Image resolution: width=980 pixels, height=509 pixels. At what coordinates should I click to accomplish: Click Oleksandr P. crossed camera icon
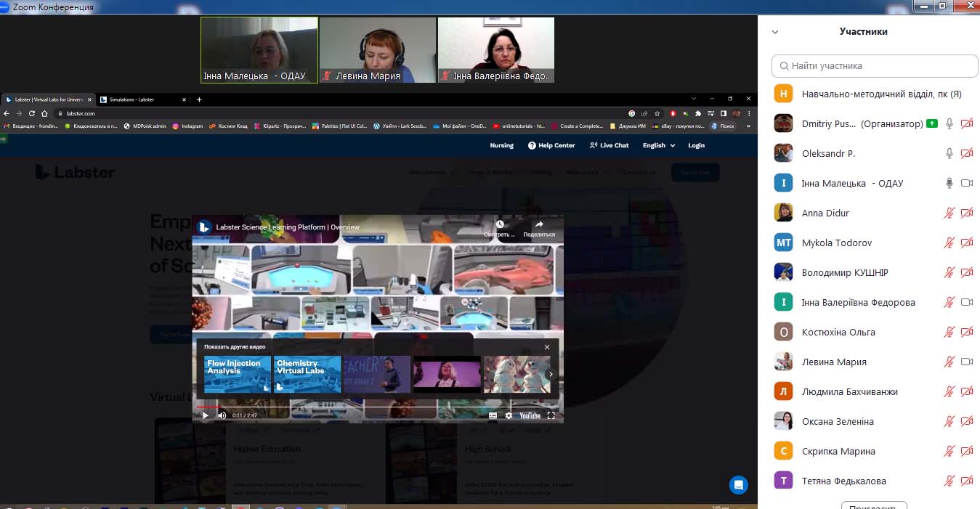coord(966,153)
